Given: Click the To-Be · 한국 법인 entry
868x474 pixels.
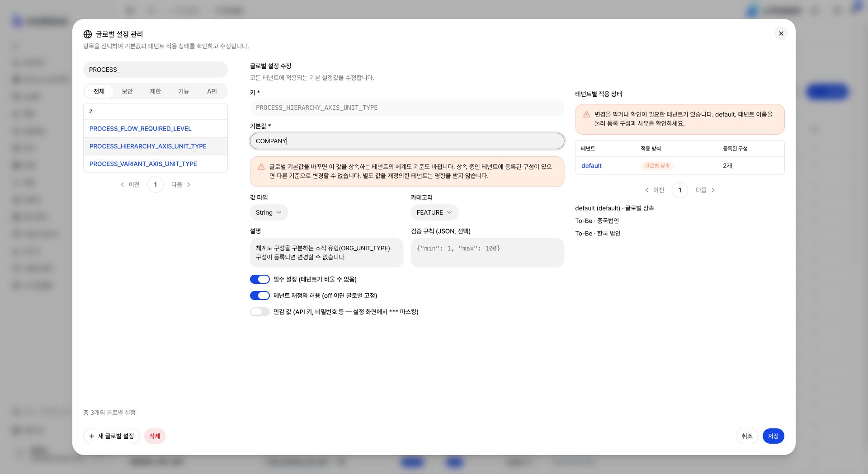Looking at the screenshot, I should [x=598, y=234].
